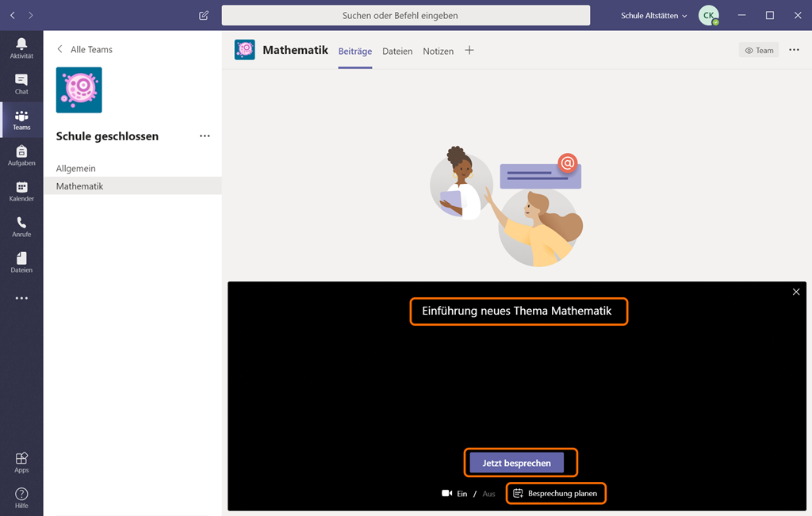Image resolution: width=812 pixels, height=516 pixels.
Task: Click the new chat compose icon
Action: (x=204, y=15)
